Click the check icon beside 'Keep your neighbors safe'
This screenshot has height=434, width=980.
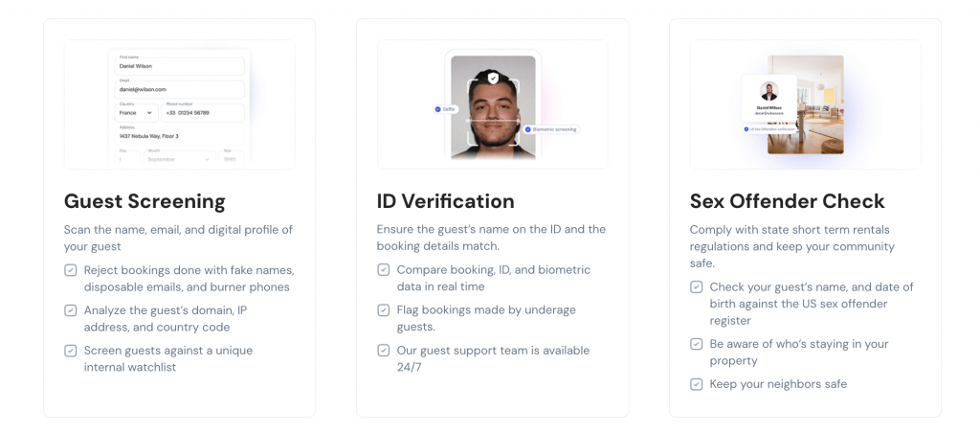click(x=696, y=384)
